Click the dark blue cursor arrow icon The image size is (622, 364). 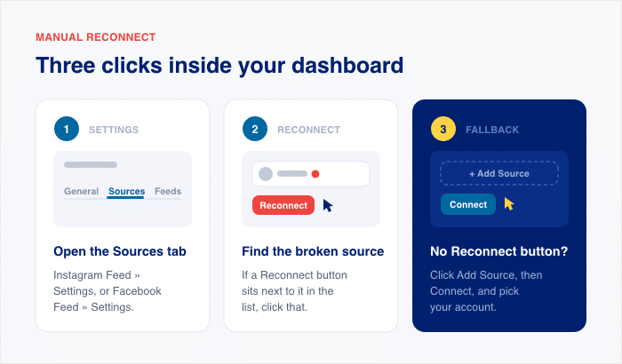tap(328, 206)
